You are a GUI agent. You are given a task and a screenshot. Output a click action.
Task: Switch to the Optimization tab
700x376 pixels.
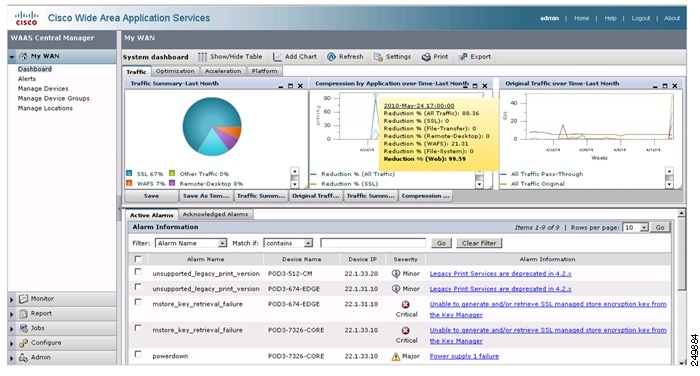tap(175, 71)
